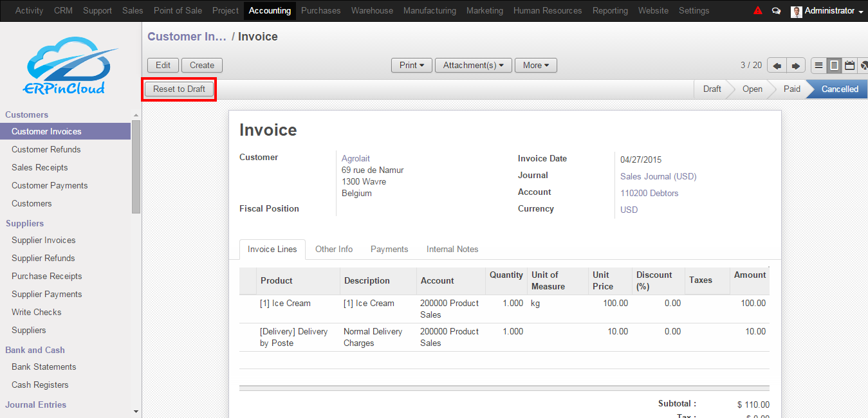Switch to the Other Info tab

click(334, 250)
